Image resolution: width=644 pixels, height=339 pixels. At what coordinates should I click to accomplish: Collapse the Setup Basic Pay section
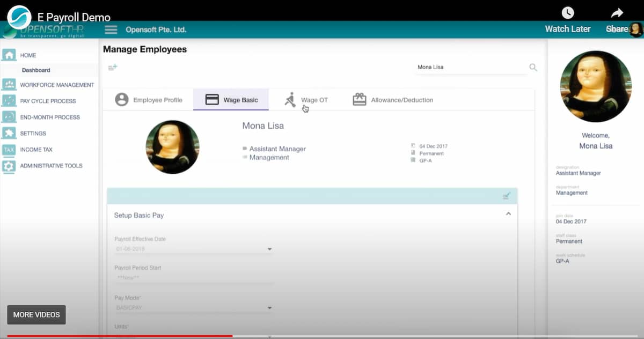click(508, 213)
